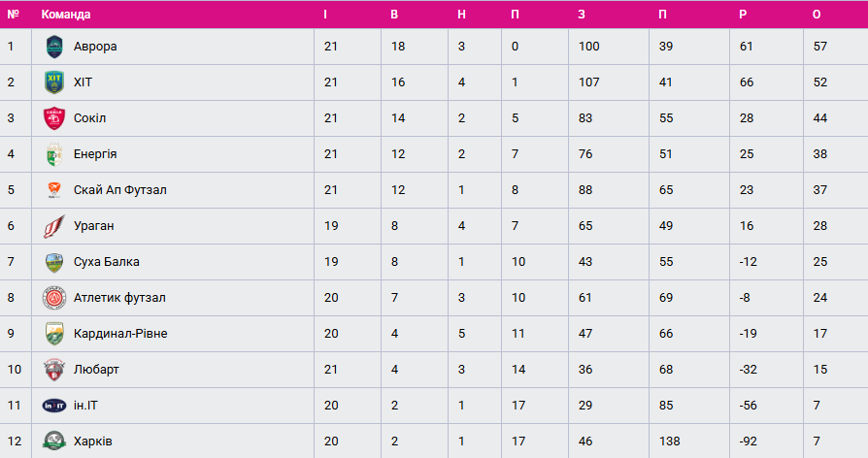Click the Атлетик футзал team crest
The image size is (868, 458).
click(x=53, y=298)
